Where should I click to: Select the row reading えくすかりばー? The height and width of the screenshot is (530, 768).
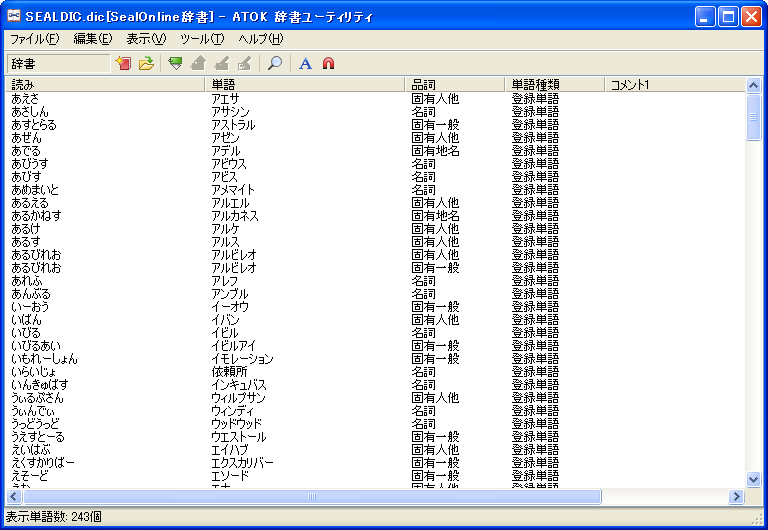[x=43, y=462]
